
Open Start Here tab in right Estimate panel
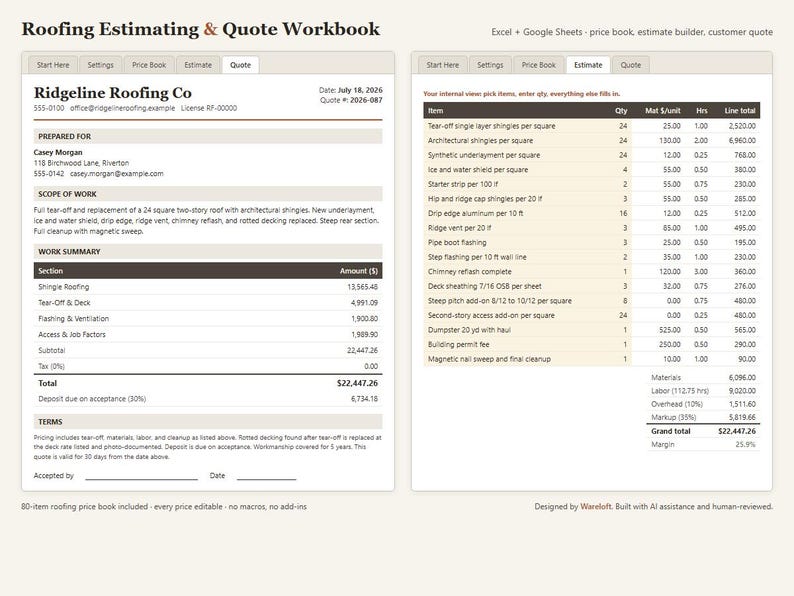pos(443,65)
